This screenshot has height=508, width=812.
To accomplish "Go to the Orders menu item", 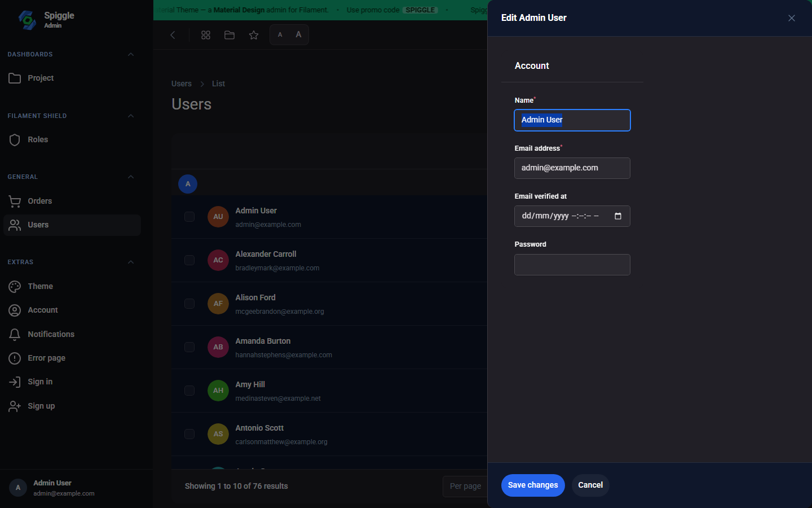I will [x=72, y=202].
